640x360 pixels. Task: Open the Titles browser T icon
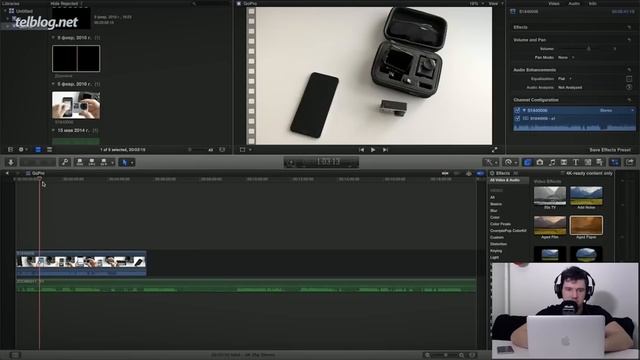tap(576, 162)
